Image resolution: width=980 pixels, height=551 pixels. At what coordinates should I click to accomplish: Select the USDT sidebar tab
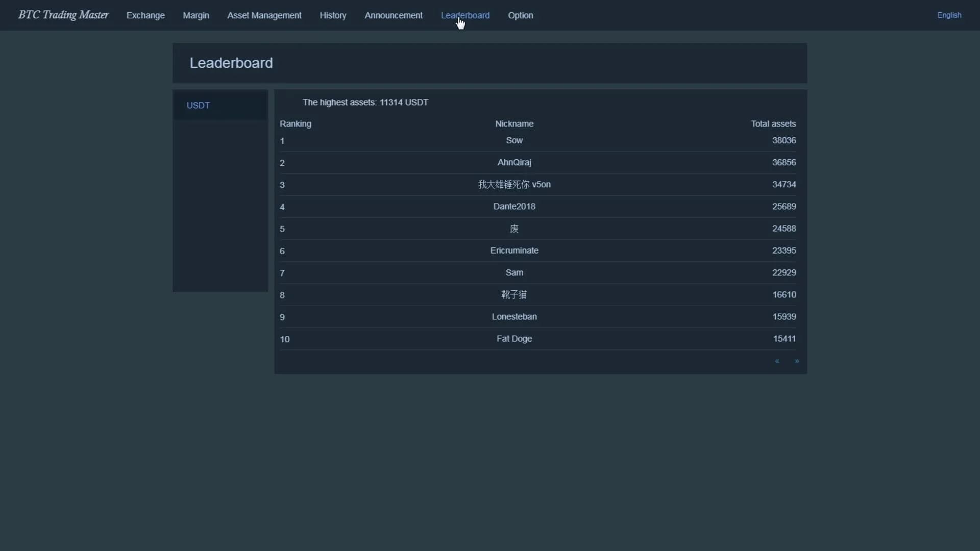pyautogui.click(x=198, y=105)
